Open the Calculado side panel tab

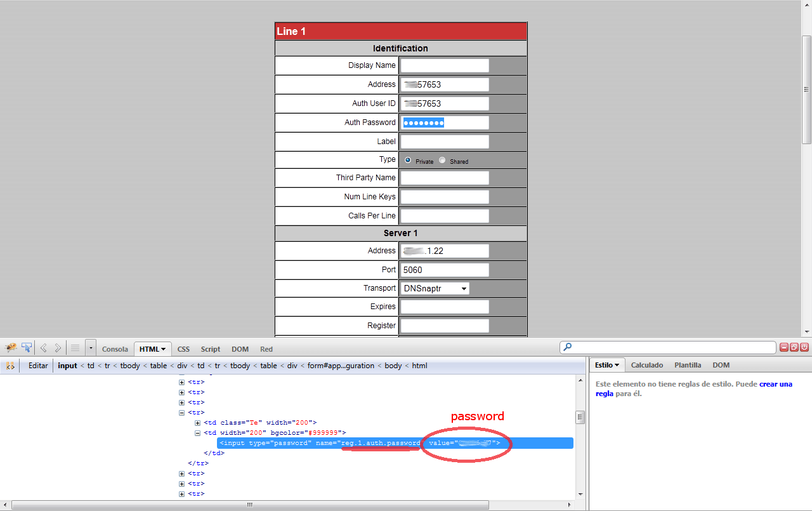(x=646, y=365)
